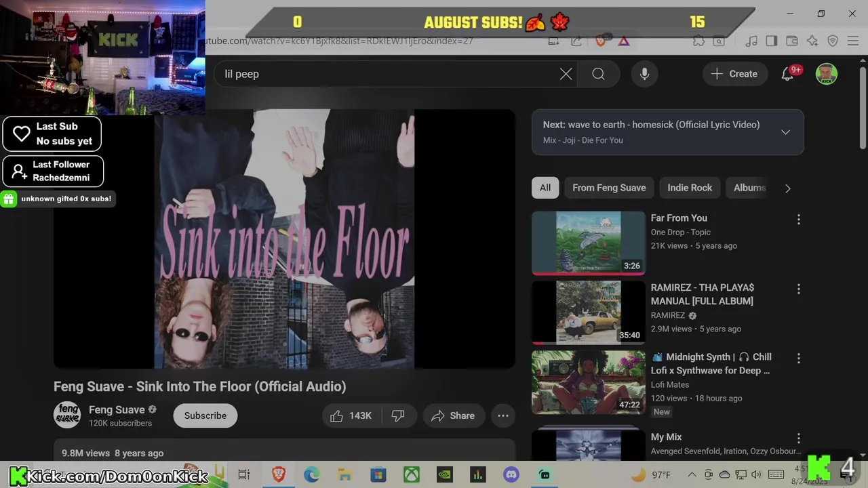
Task: Open 'RAMIREZ - THA PLAYA$ MANUAL' thumbnail
Action: click(x=588, y=312)
